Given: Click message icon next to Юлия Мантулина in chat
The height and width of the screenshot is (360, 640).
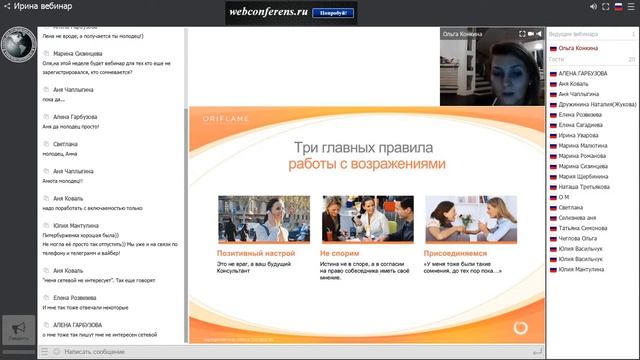Looking at the screenshot, I should point(46,225).
